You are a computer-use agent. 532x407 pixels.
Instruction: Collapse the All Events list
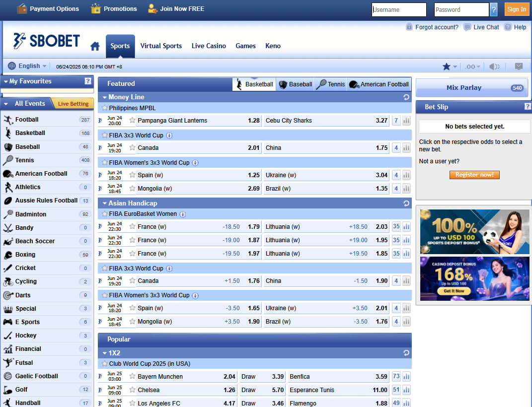coord(6,104)
